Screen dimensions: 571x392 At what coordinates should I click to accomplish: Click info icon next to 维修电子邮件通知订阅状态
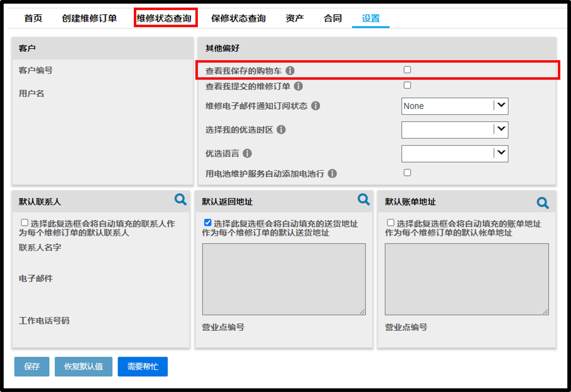pos(315,106)
